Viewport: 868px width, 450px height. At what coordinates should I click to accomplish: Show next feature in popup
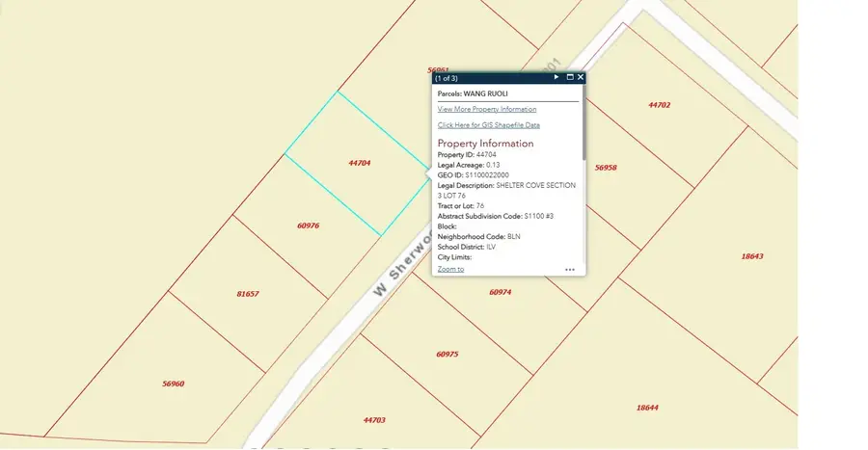[x=556, y=77]
